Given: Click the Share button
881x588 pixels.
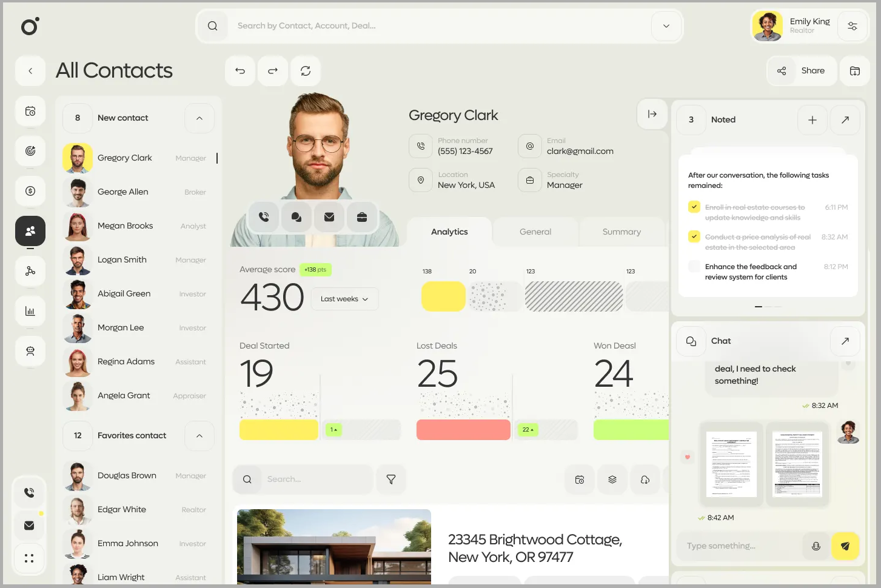Looking at the screenshot, I should [x=802, y=70].
